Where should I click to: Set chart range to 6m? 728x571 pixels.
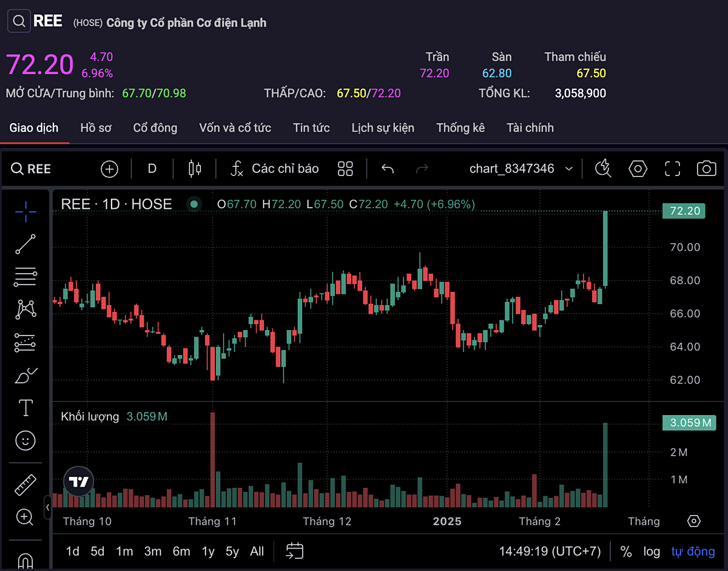[x=181, y=552]
